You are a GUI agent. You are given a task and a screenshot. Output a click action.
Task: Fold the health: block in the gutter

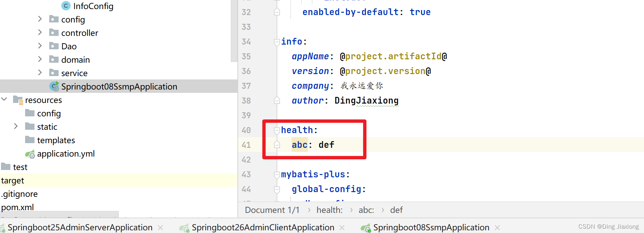277,130
